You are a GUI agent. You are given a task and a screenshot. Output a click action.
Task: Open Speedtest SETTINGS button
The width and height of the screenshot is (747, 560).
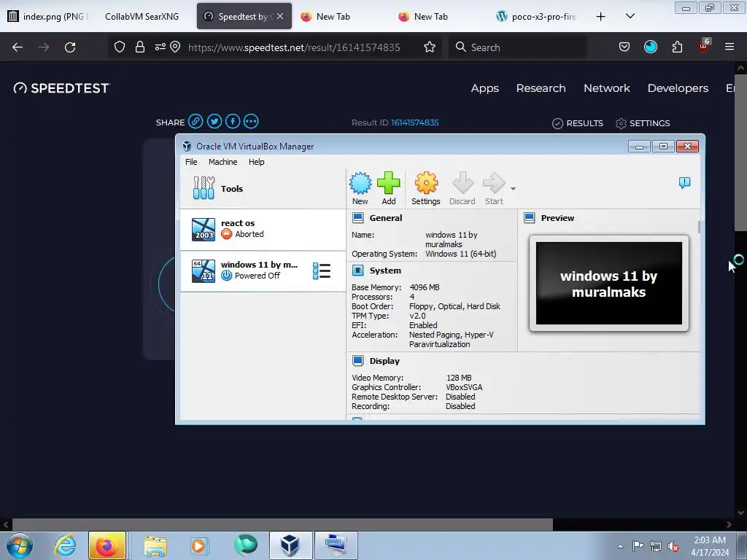[643, 123]
